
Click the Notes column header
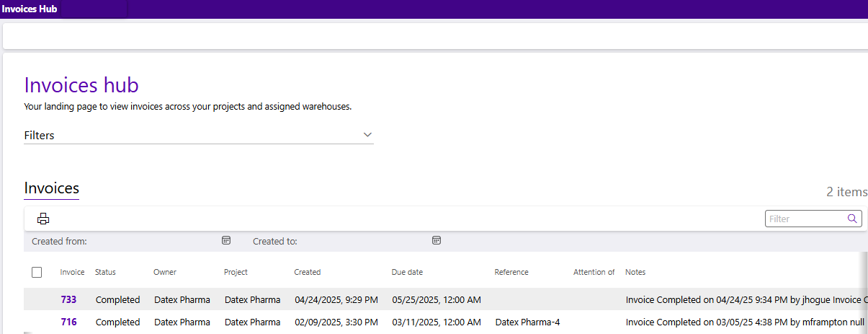(x=635, y=272)
